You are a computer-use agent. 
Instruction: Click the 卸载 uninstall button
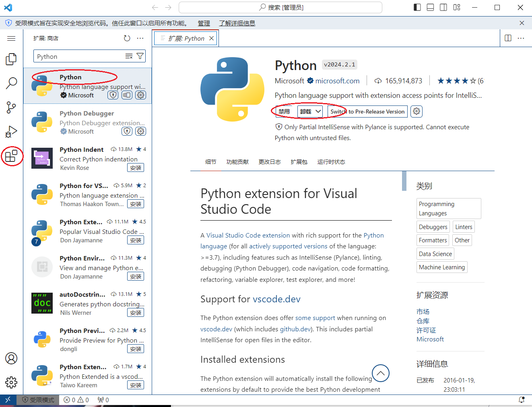[x=306, y=112]
